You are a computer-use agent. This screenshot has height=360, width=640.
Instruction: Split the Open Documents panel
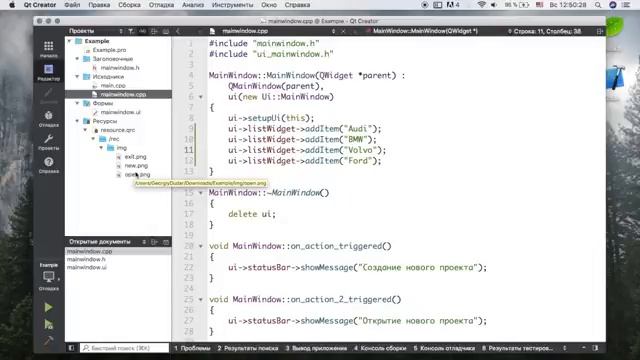pyautogui.click(x=154, y=242)
